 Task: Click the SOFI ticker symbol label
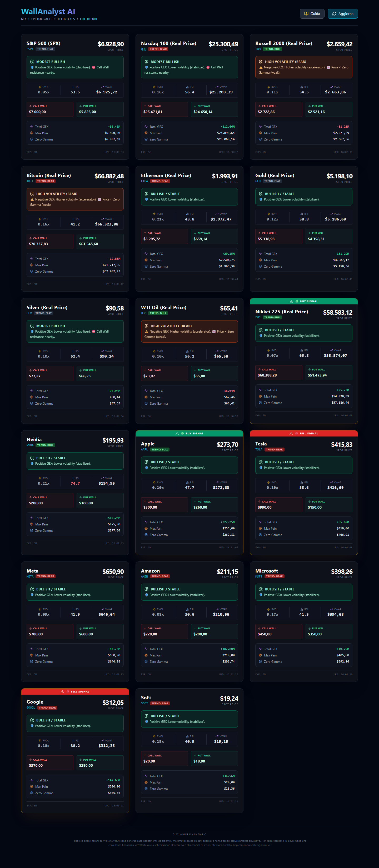pyautogui.click(x=144, y=703)
